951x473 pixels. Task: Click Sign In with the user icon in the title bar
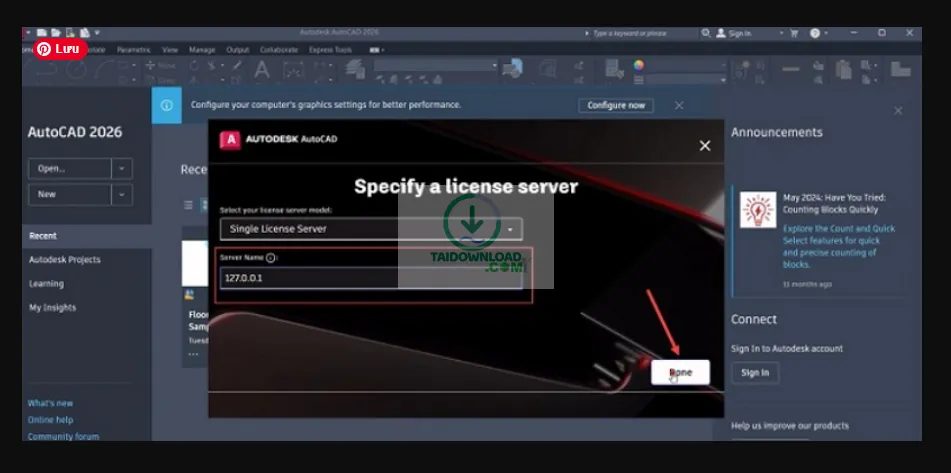tap(734, 33)
